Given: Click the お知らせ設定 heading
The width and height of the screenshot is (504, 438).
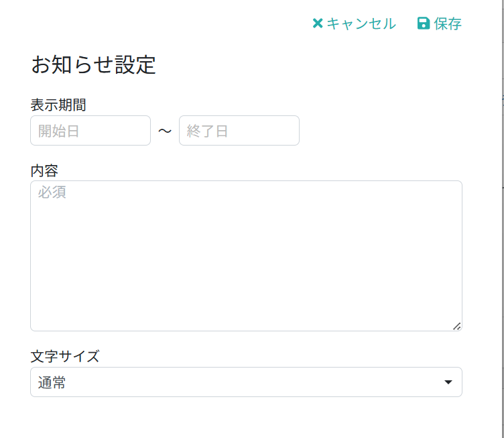Looking at the screenshot, I should [x=93, y=64].
